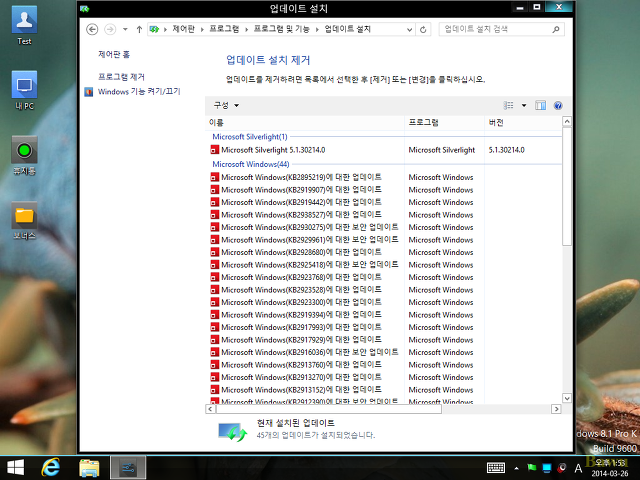Toggle the preview pane icon
The width and height of the screenshot is (640, 480).
pos(540,106)
